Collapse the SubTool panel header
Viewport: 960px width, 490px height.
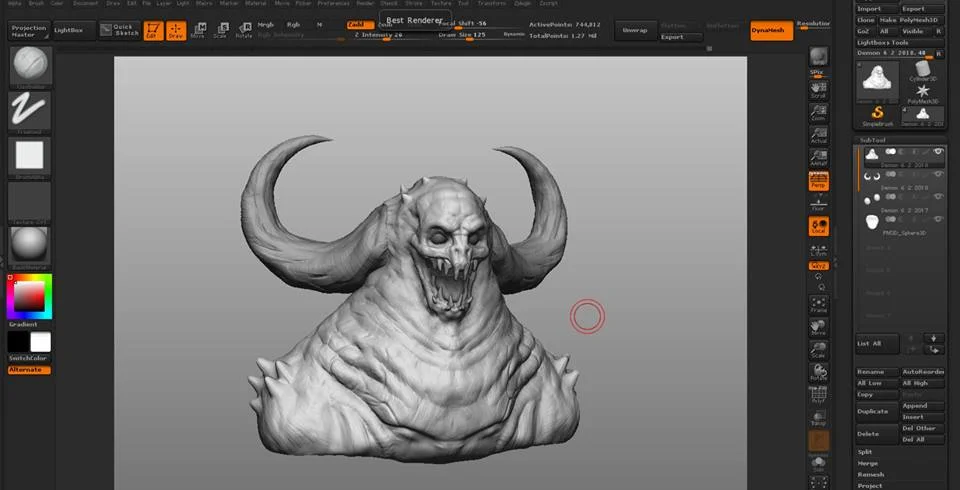coord(873,140)
